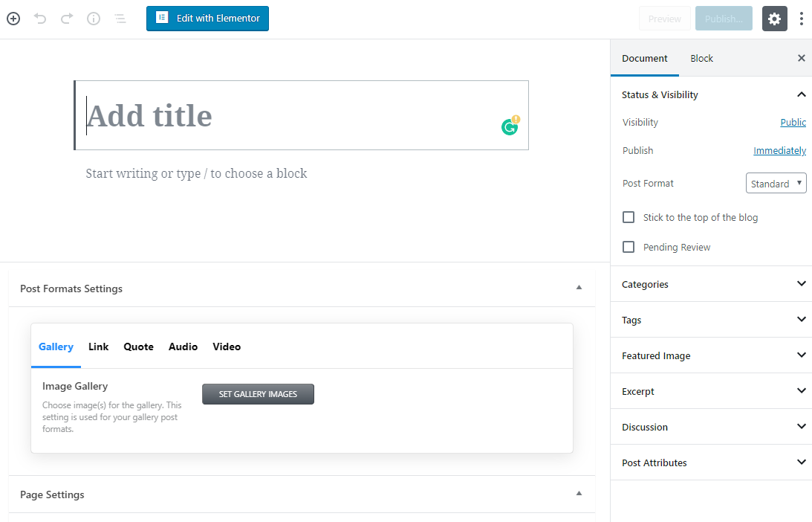Viewport: 812px width, 522px height.
Task: Open the more tools vertical dots menu
Action: [x=801, y=19]
